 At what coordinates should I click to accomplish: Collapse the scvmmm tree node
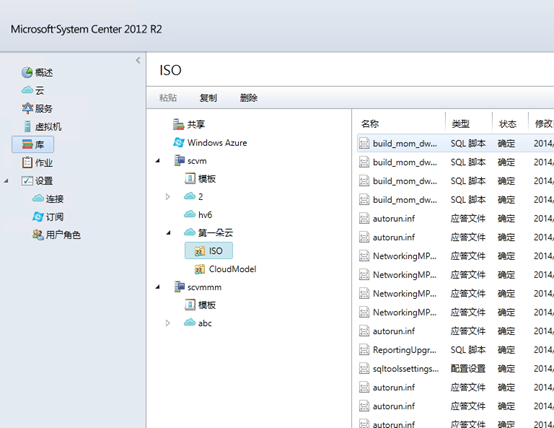[158, 287]
